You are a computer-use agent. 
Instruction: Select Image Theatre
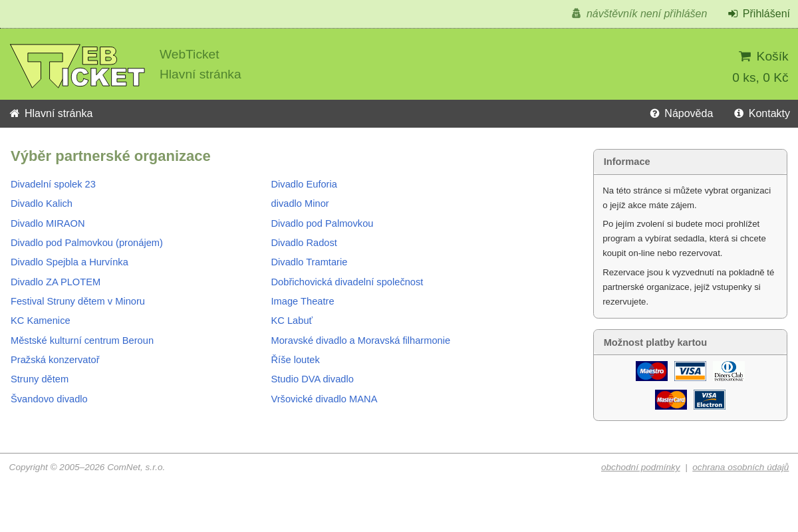[x=303, y=301]
